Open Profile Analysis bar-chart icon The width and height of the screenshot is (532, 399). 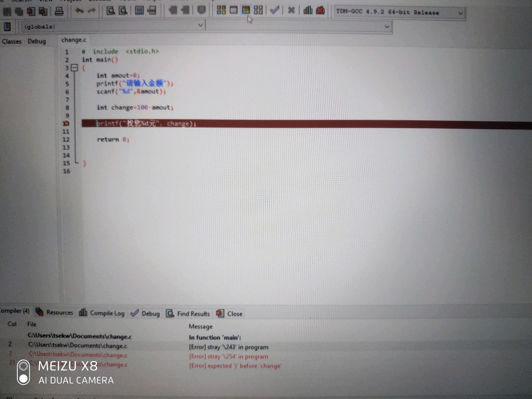[308, 10]
